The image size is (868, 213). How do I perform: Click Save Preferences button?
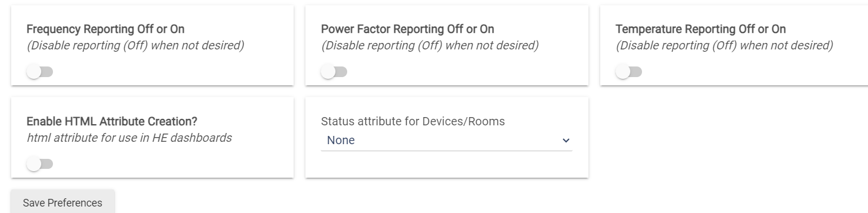pos(62,202)
